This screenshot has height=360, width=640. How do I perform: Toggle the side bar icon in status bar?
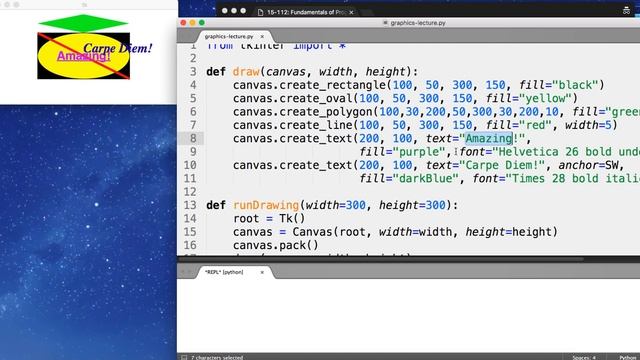(184, 357)
